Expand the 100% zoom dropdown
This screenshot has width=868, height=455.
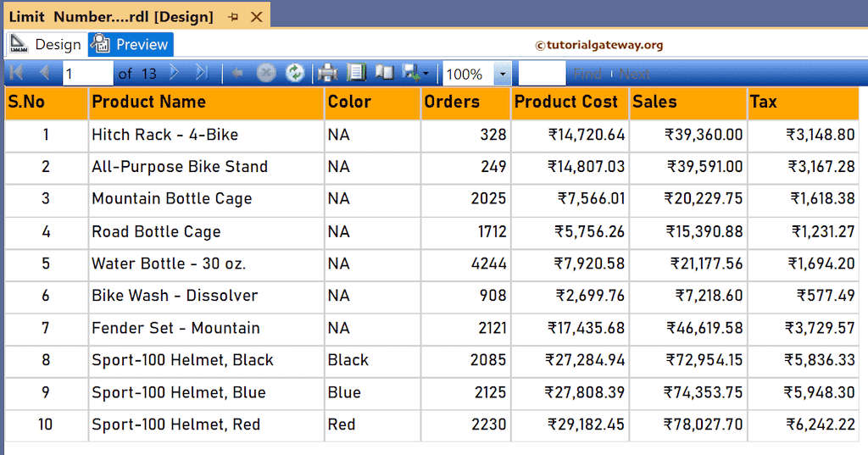503,74
